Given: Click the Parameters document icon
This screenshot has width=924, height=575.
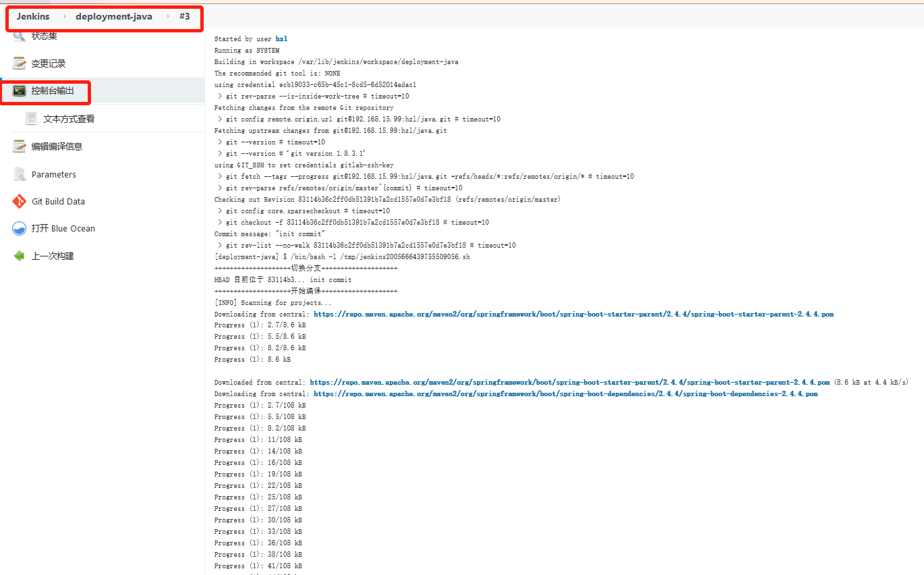Looking at the screenshot, I should [19, 174].
